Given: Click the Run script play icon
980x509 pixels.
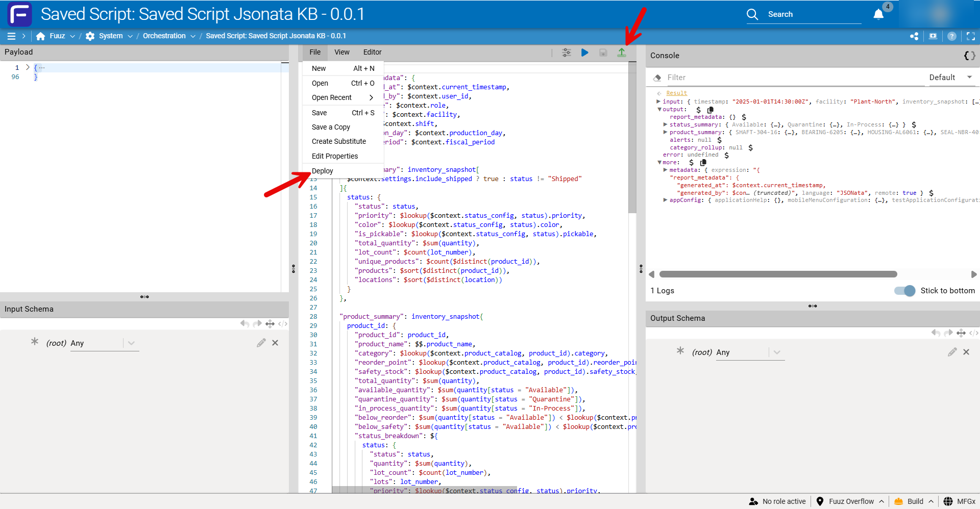Looking at the screenshot, I should coord(585,53).
